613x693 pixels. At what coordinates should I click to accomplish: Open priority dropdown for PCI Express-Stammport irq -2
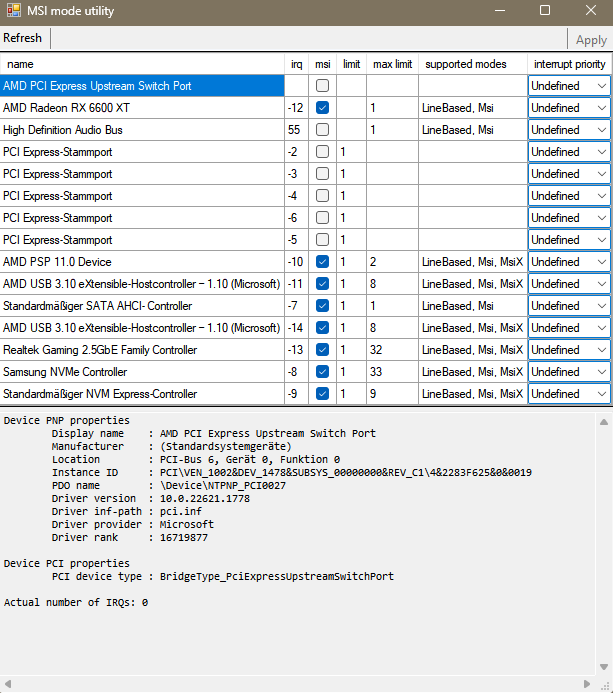(570, 152)
